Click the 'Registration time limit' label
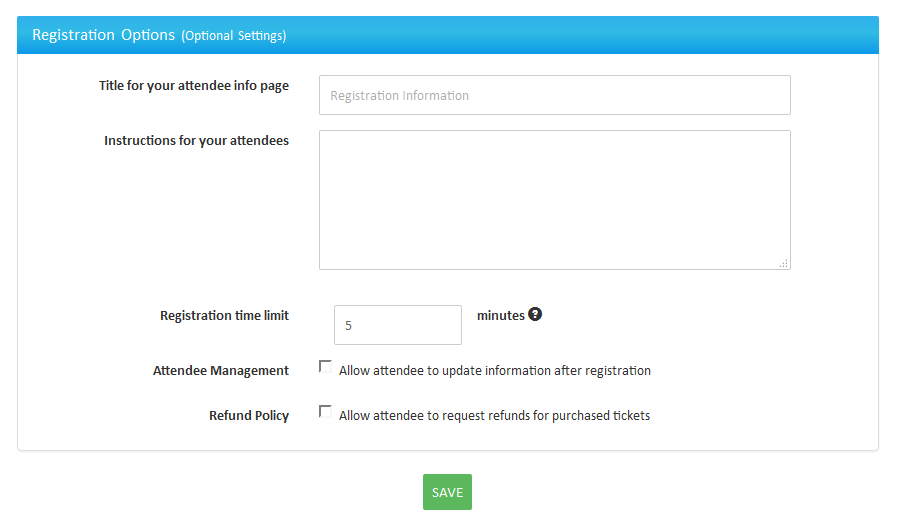 tap(224, 316)
